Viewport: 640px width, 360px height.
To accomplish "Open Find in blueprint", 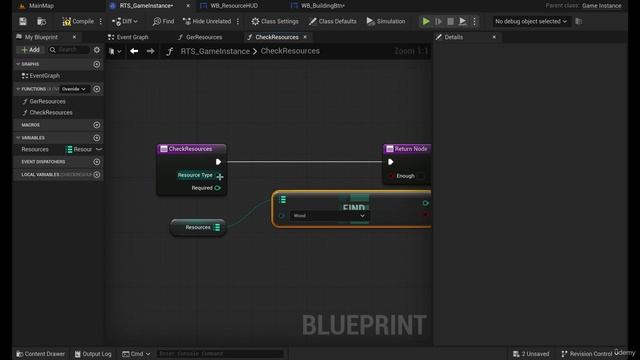I will (163, 21).
